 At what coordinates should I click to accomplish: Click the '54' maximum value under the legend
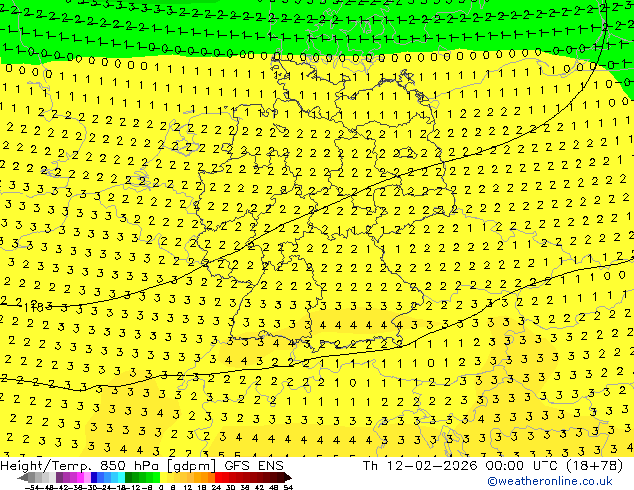tap(288, 488)
